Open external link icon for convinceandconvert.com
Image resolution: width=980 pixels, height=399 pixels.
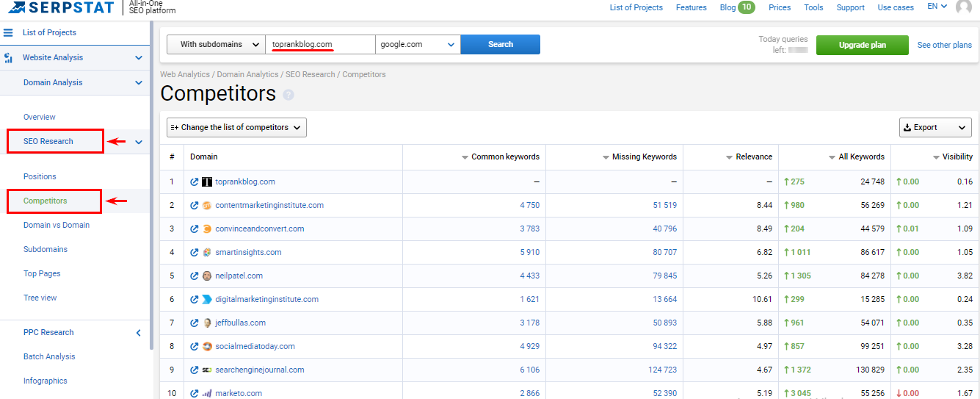tap(195, 229)
